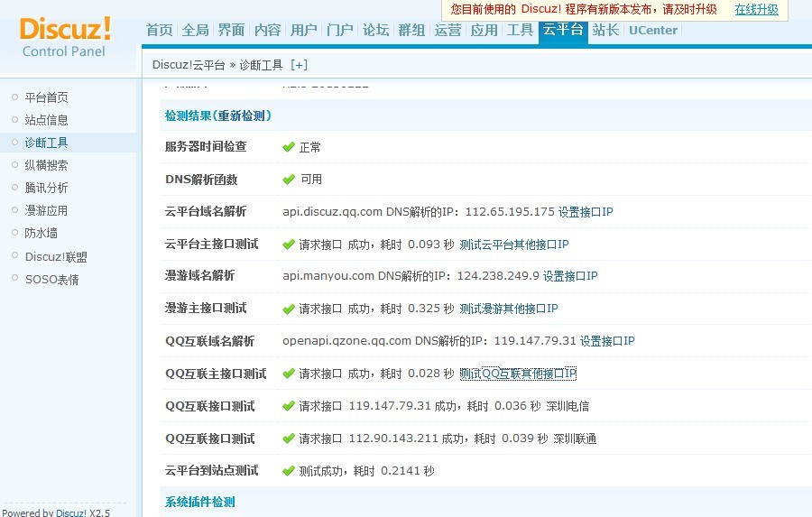Select 诊断工具 in sidebar
This screenshot has height=517, width=812.
click(x=46, y=143)
